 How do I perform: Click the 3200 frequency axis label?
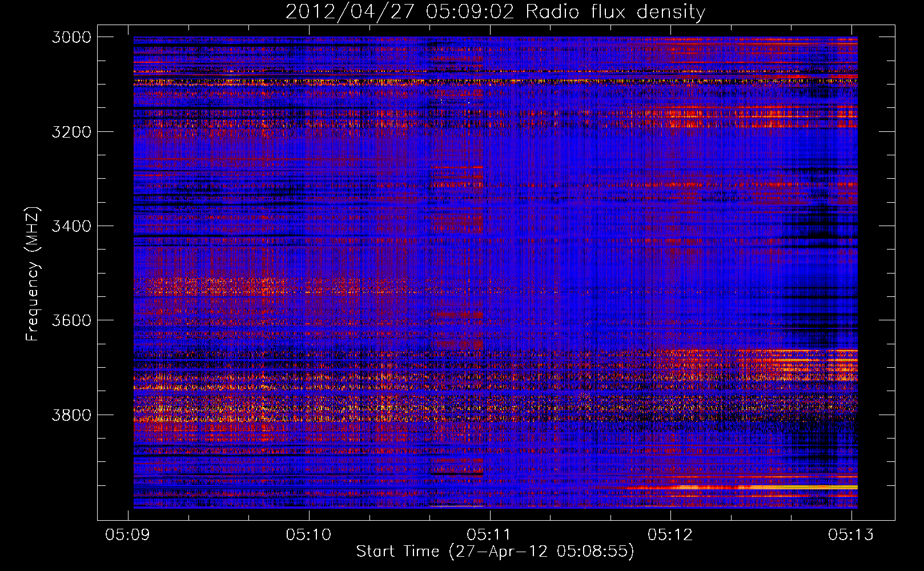point(71,132)
